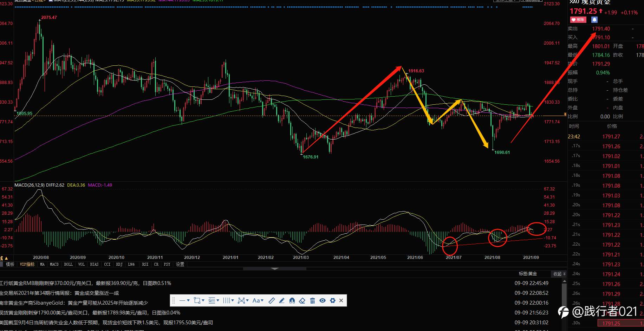Open the rectangle shape dropdown arrow

click(x=203, y=300)
